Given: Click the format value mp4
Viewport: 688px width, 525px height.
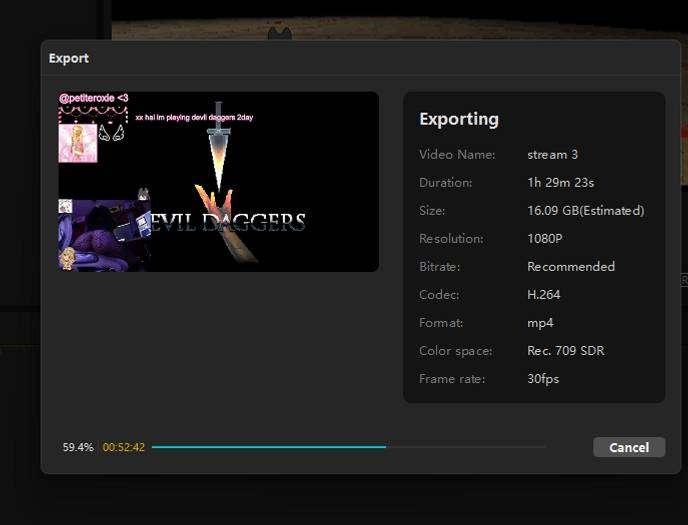Looking at the screenshot, I should pos(540,323).
